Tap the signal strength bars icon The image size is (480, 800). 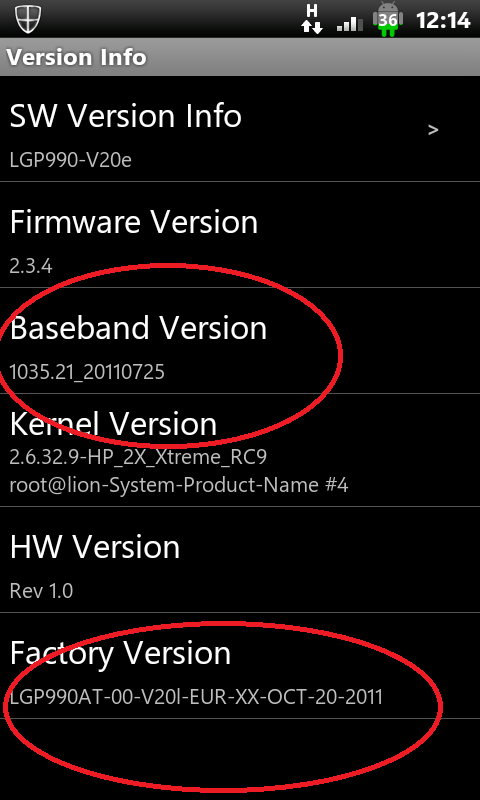(350, 23)
